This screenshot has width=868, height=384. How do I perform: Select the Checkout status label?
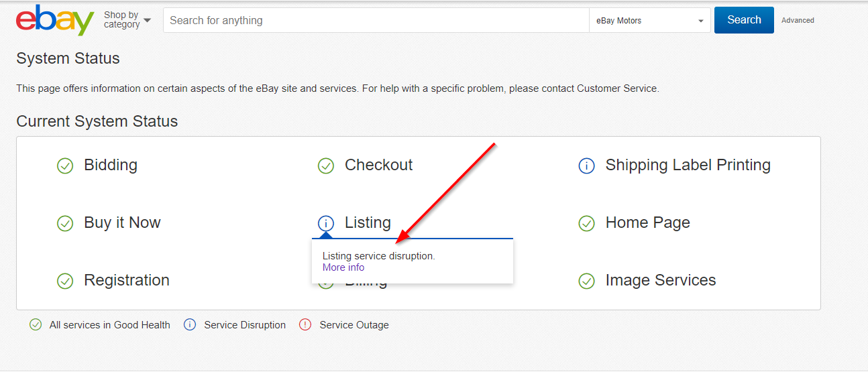[378, 165]
